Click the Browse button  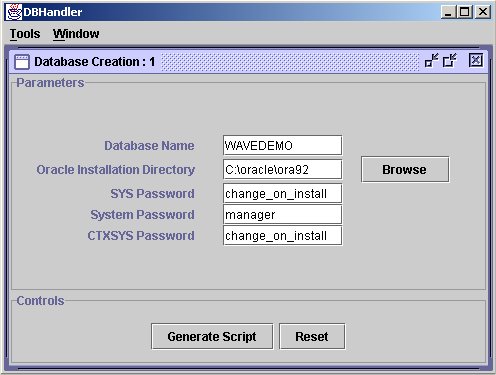[405, 169]
